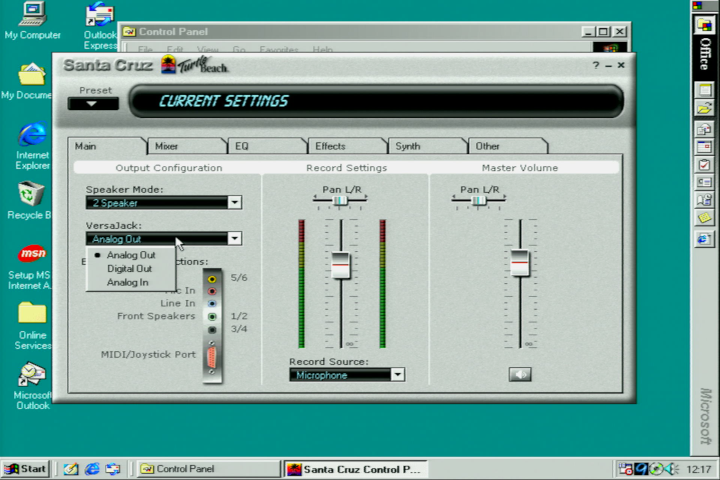
Task: Click the red Mic In jack
Action: click(212, 291)
